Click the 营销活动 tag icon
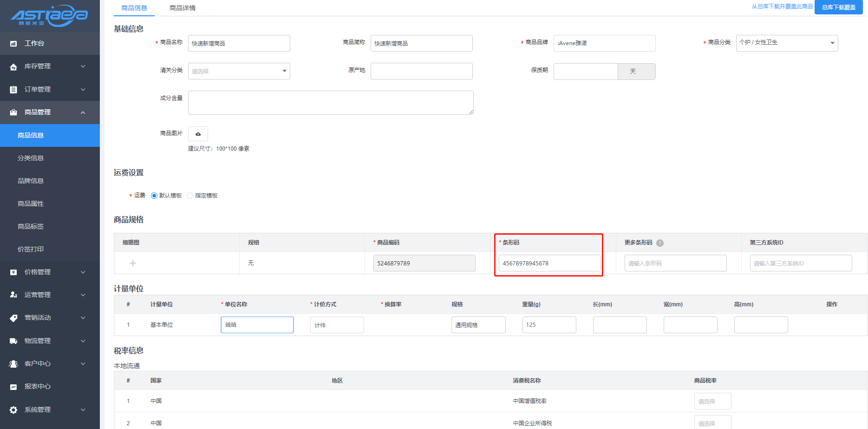This screenshot has height=429, width=868. [x=13, y=318]
